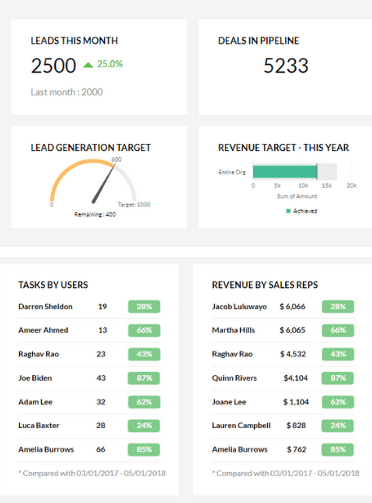372x503 pixels.
Task: Open the Revenue By Sales Reps heading
Action: click(x=265, y=285)
